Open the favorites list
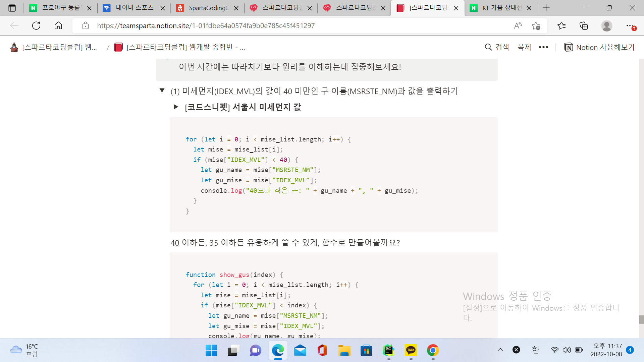The height and width of the screenshot is (362, 644). [x=561, y=25]
